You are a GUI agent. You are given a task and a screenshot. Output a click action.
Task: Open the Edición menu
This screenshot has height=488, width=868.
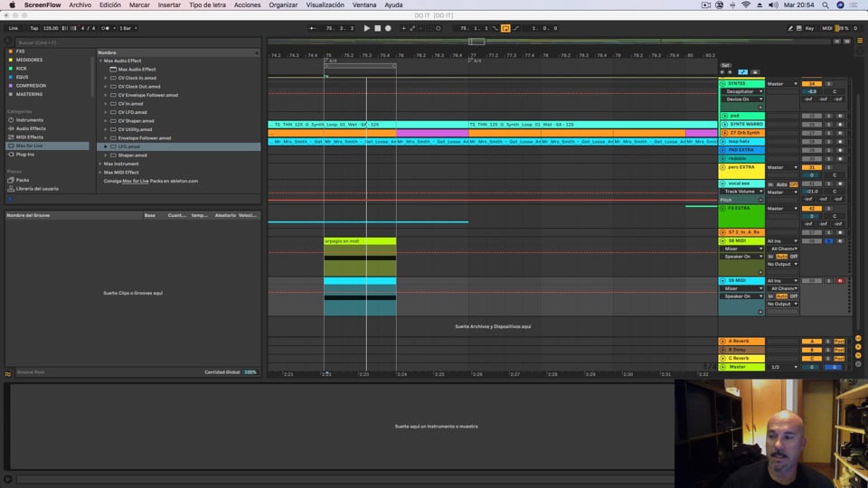109,5
